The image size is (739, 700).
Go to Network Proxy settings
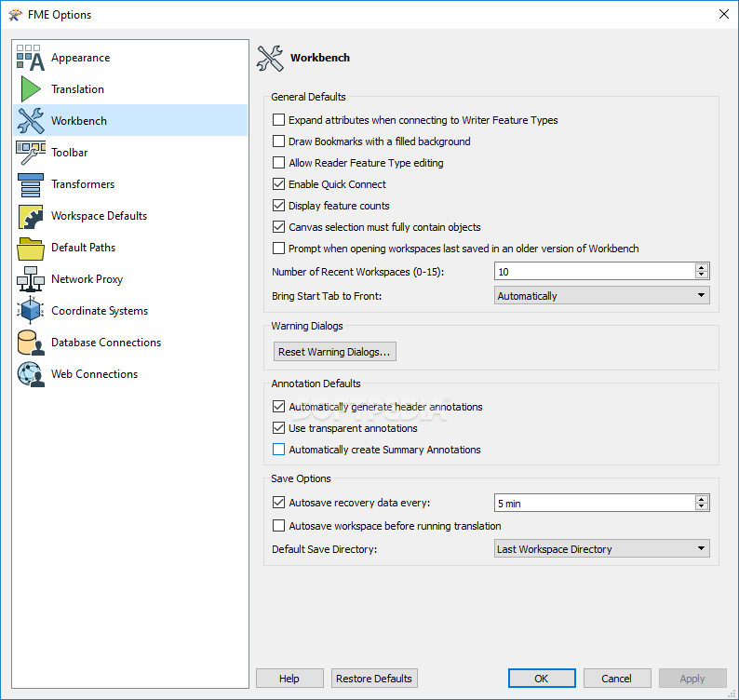87,279
